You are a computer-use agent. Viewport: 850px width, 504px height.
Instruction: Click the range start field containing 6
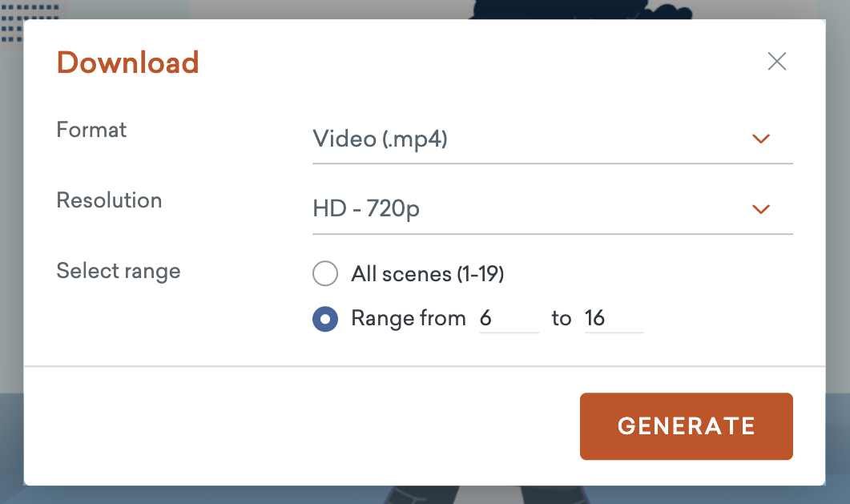tap(509, 319)
